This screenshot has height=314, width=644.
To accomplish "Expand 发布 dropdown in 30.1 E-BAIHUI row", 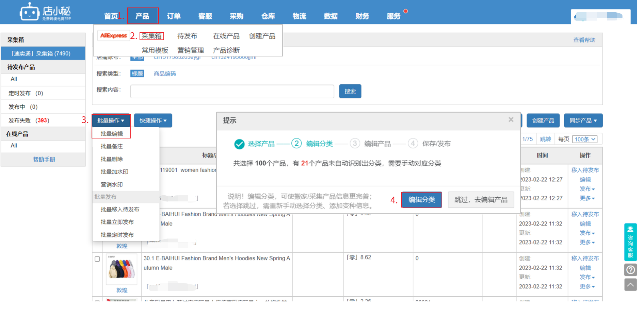I will pyautogui.click(x=587, y=277).
